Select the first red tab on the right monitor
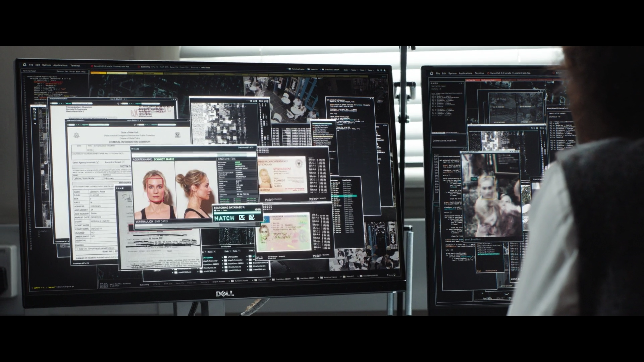The image size is (644, 362). click(473, 80)
